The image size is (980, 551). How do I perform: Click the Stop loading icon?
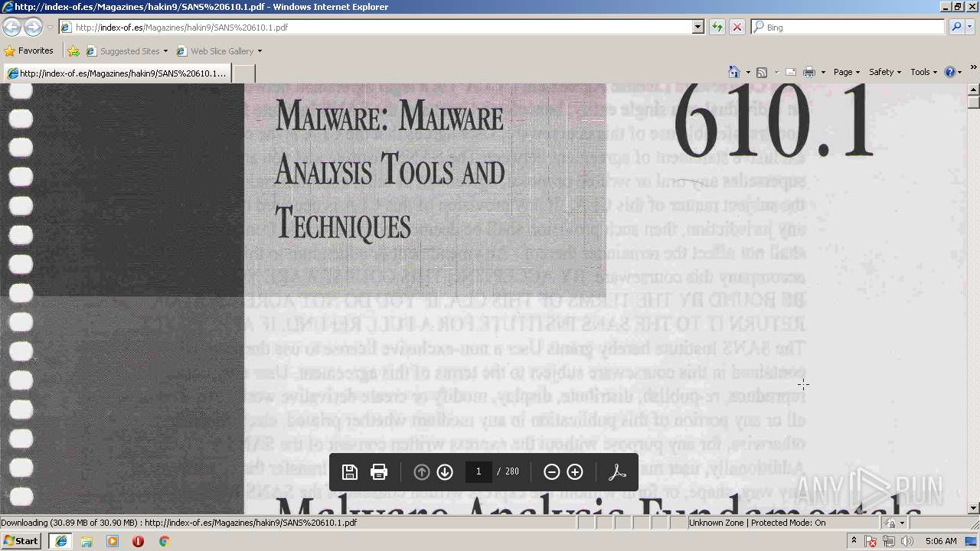737,27
